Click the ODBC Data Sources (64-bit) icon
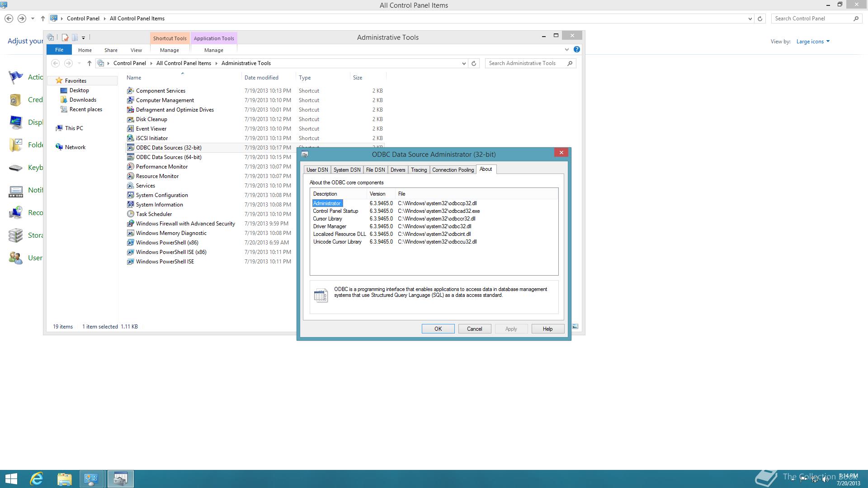 click(130, 157)
